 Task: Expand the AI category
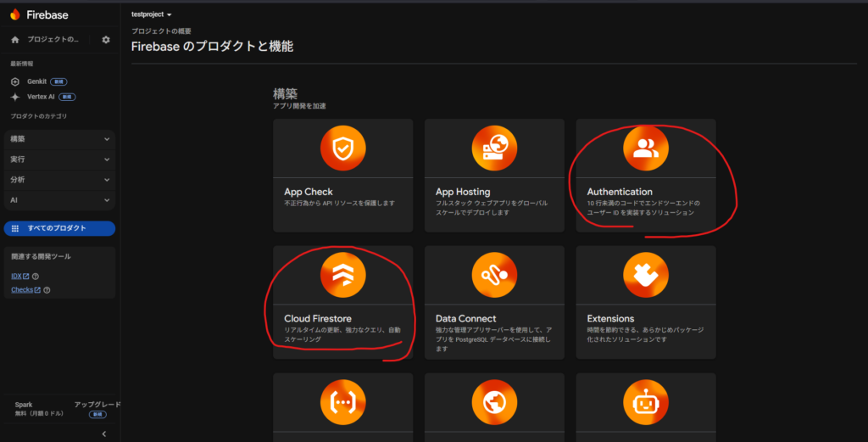(60, 200)
